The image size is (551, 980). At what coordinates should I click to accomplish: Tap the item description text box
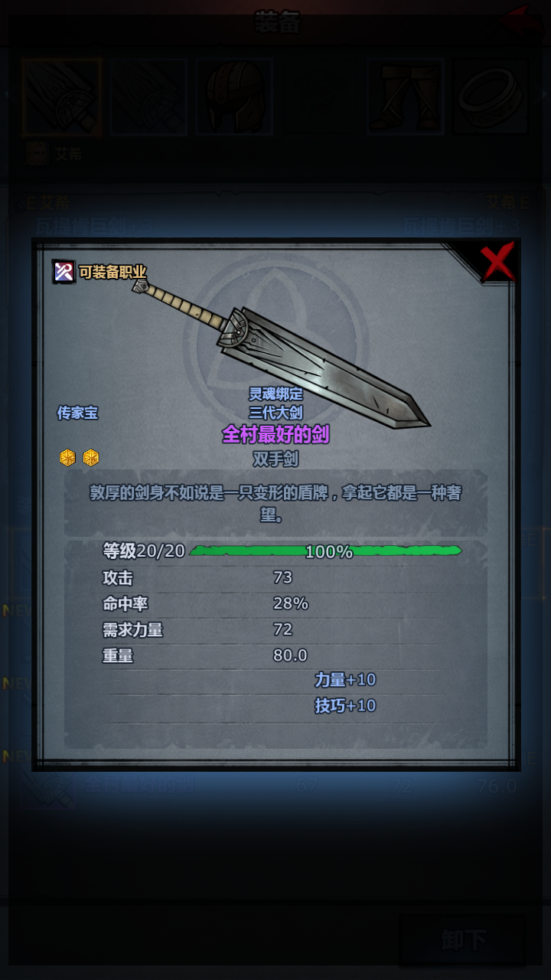275,503
